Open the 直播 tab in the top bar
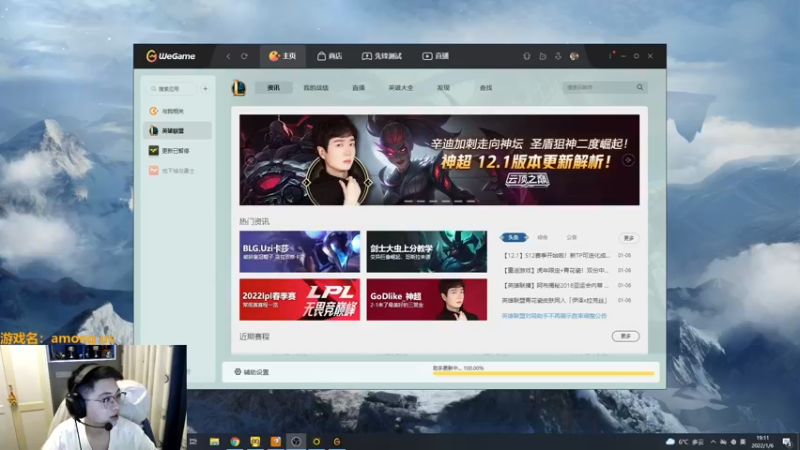 click(436, 56)
